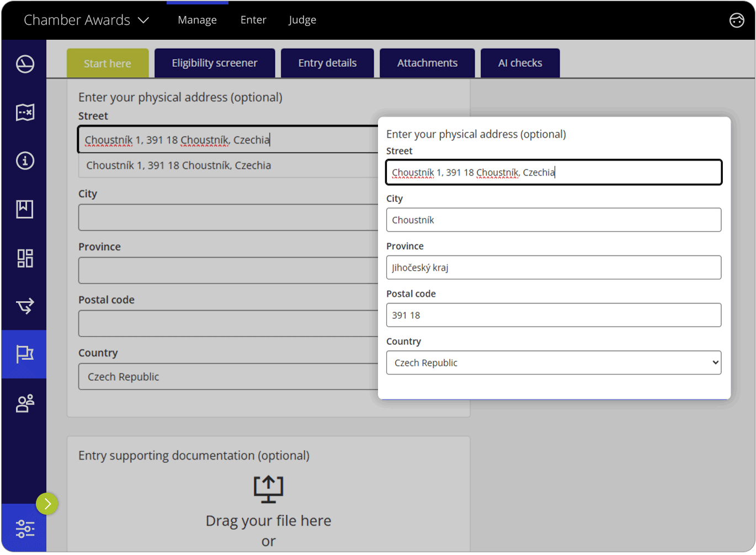
Task: Click the empty background Province field
Action: click(x=228, y=270)
